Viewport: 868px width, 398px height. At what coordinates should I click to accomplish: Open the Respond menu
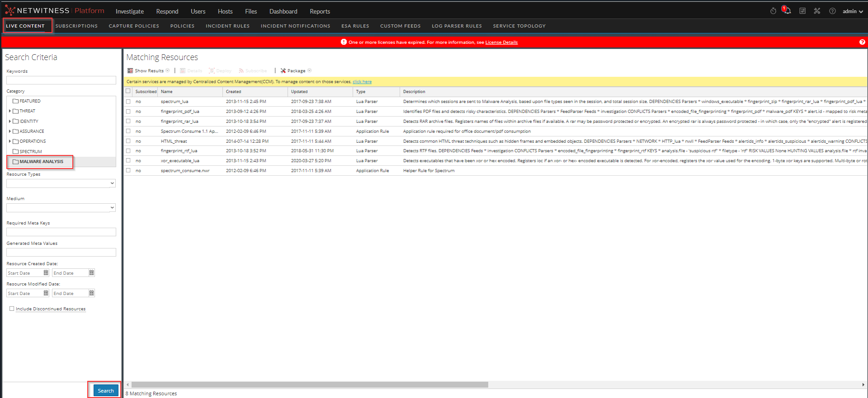(x=167, y=11)
